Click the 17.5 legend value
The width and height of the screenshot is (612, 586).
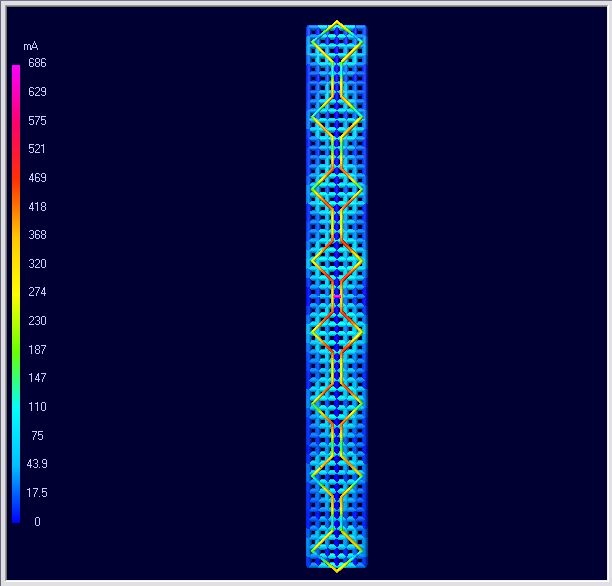click(37, 493)
